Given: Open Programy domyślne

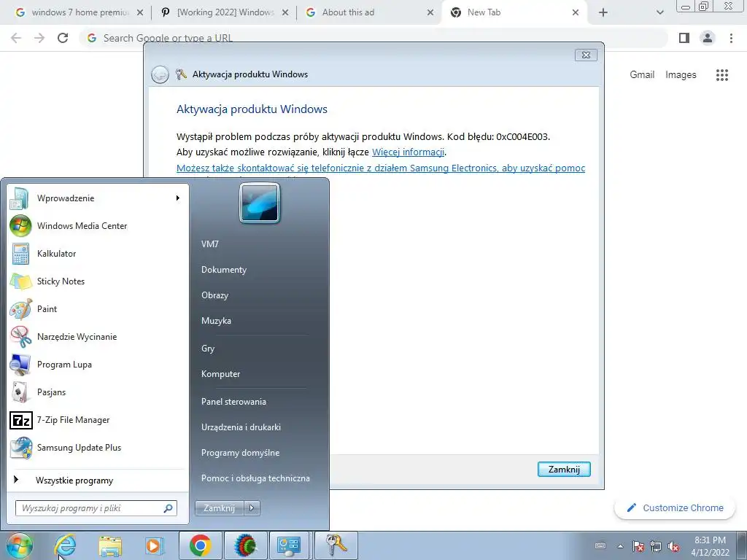Looking at the screenshot, I should click(240, 453).
